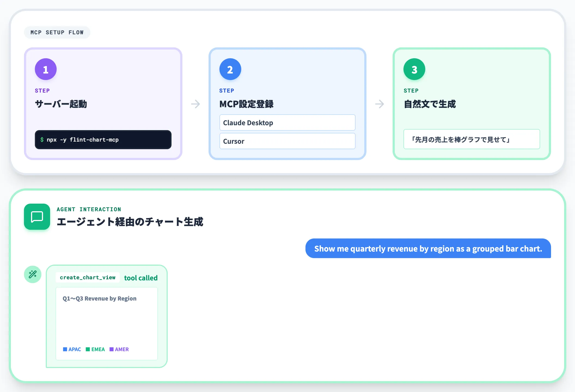The image size is (575, 392).
Task: Click the blue APAC legend swatch
Action: 65,349
